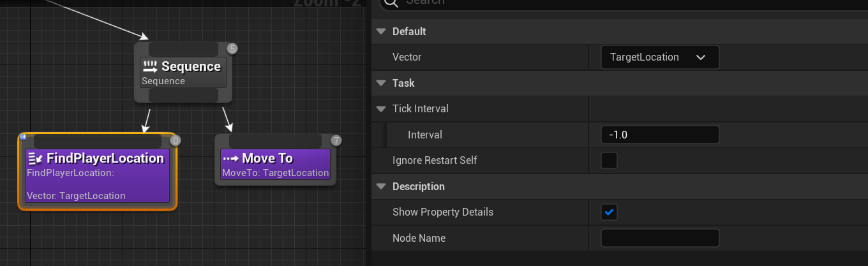
Task: Collapse the Tick Interval group
Action: coord(382,109)
